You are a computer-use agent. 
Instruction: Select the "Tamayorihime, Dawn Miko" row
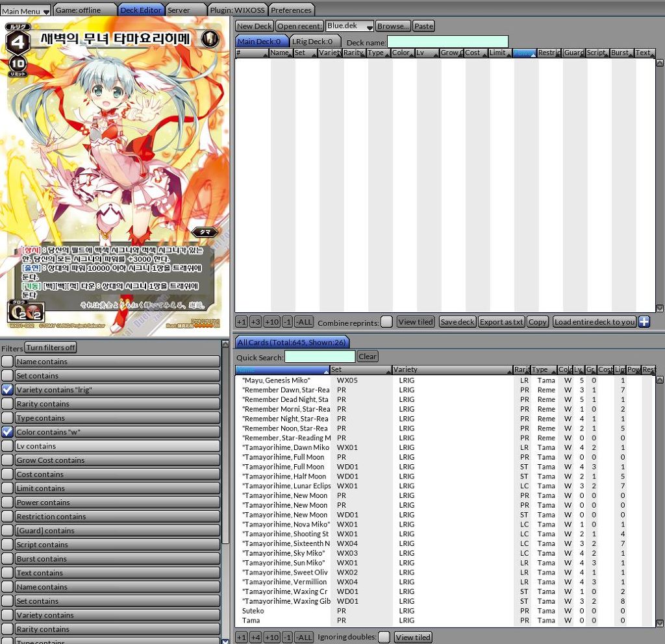(445, 447)
